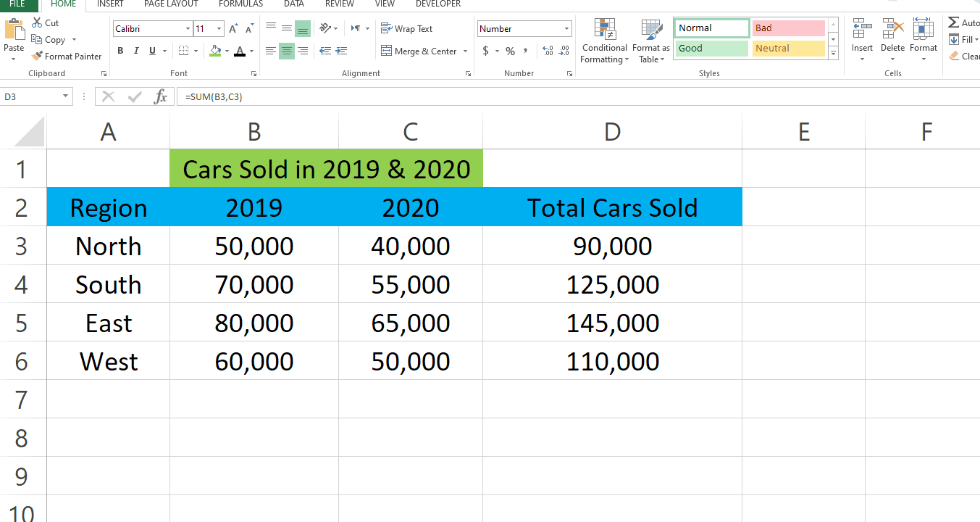980x522 pixels.
Task: Toggle bold formatting
Action: pyautogui.click(x=120, y=51)
